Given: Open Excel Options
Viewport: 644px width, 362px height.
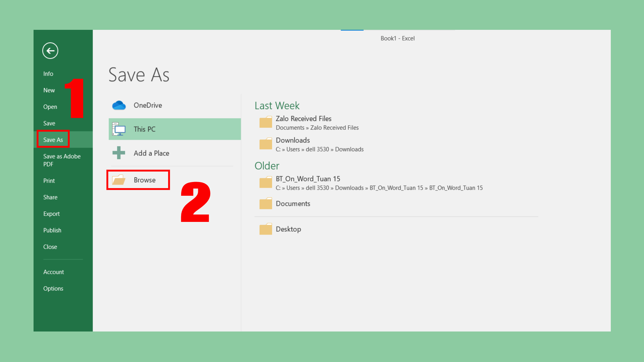Looking at the screenshot, I should tap(53, 289).
